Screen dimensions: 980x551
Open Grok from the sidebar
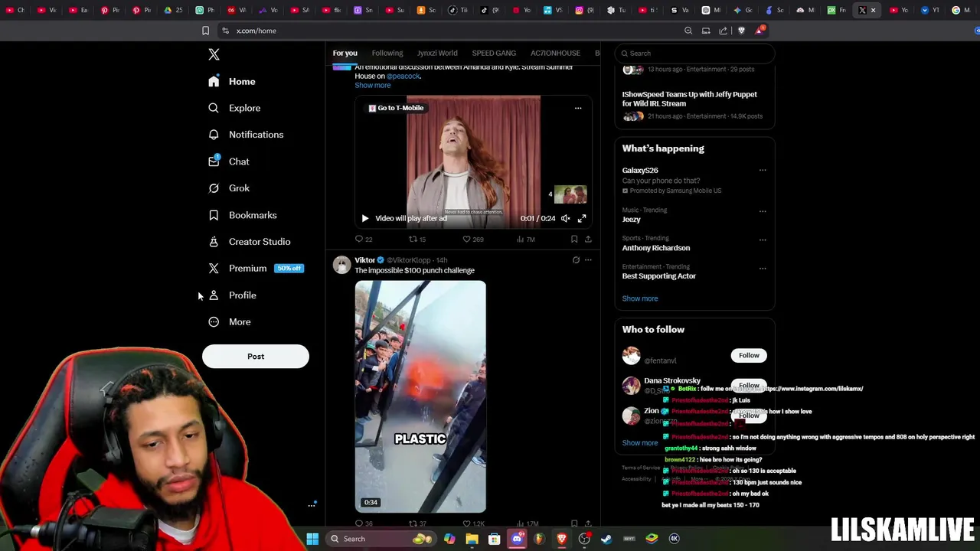230,188
